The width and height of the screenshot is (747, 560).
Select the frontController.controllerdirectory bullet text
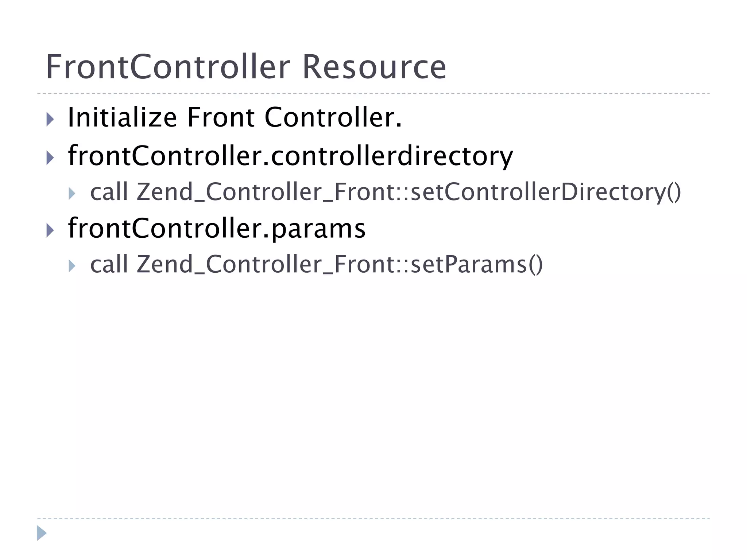290,156
